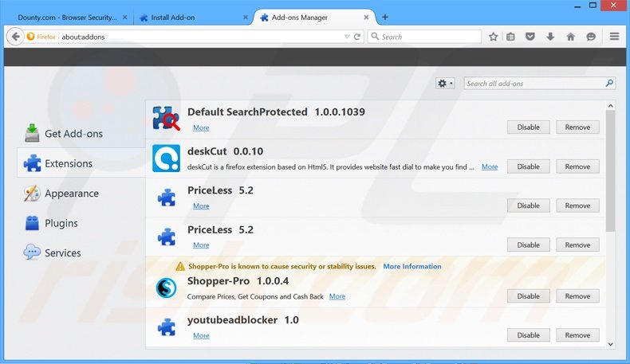Click the Default SearchProtected extension icon
Image resolution: width=630 pixels, height=364 pixels.
pyautogui.click(x=167, y=119)
